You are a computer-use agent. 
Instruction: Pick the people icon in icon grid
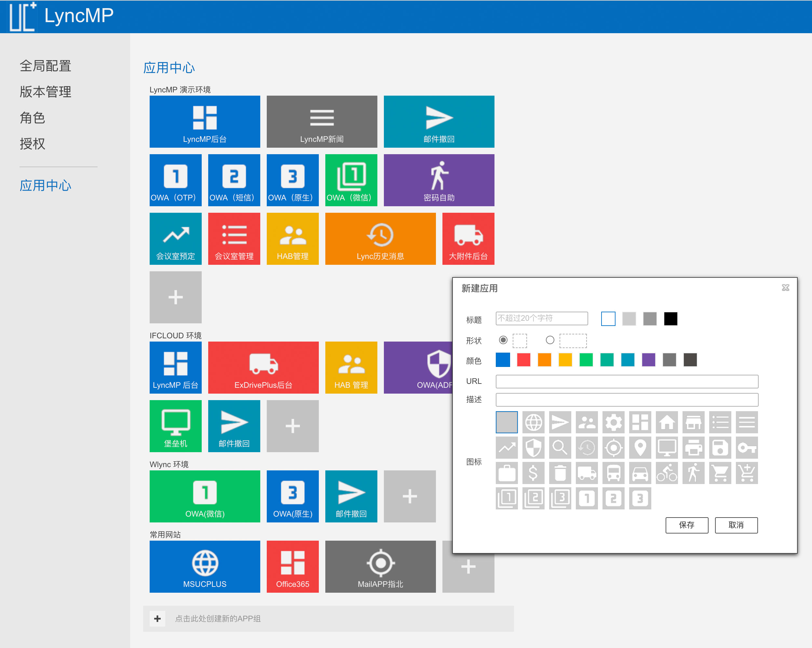587,422
